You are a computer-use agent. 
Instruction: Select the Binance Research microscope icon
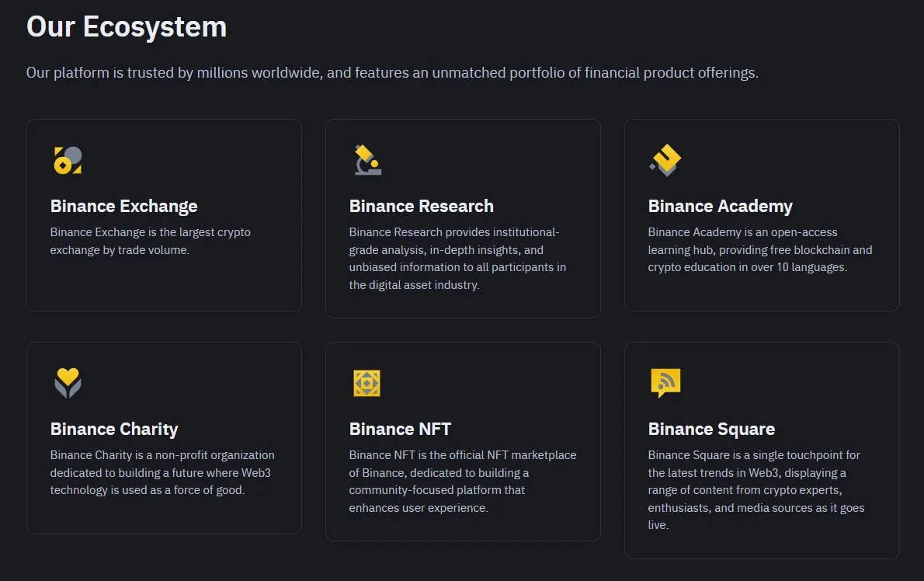click(366, 159)
